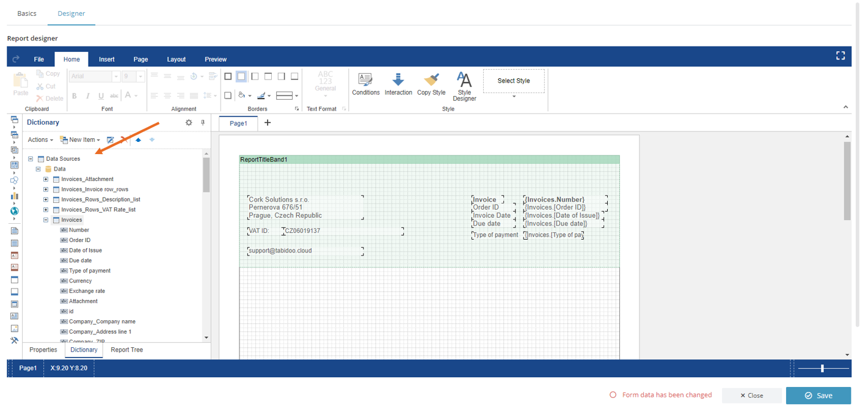The height and width of the screenshot is (412, 868).
Task: Collapse the Data Sources node
Action: click(x=31, y=159)
